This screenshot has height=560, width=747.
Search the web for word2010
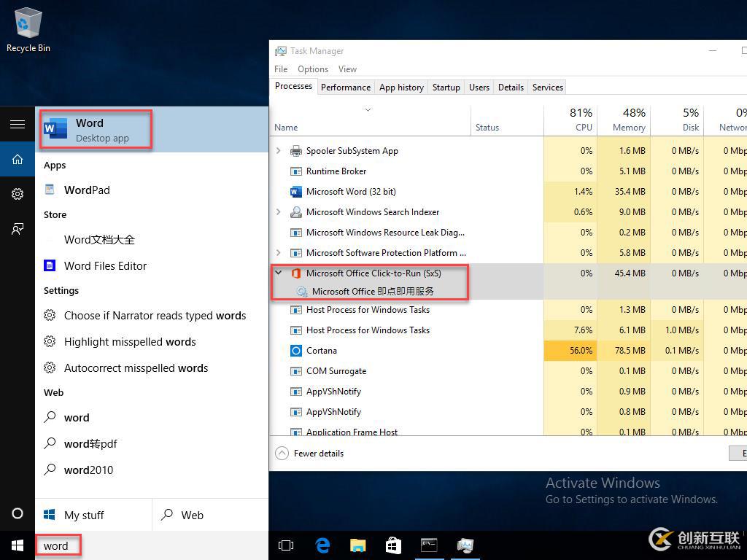[x=152, y=470]
